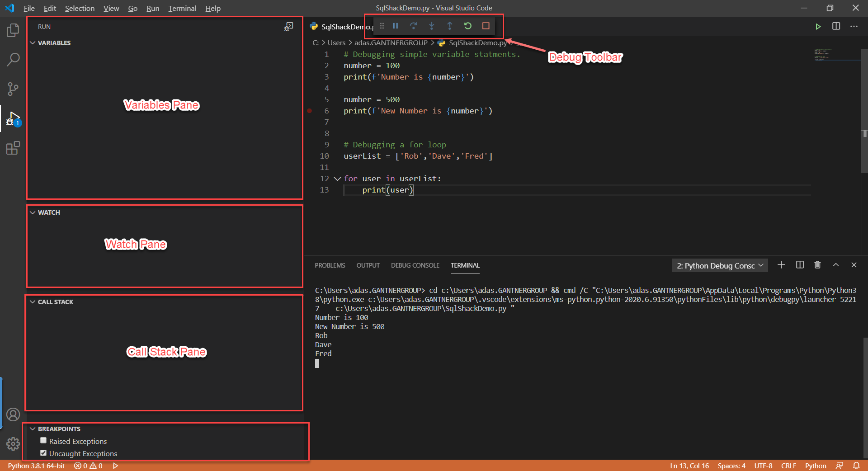This screenshot has width=868, height=471.
Task: Stop debugging with the red square
Action: [x=486, y=26]
